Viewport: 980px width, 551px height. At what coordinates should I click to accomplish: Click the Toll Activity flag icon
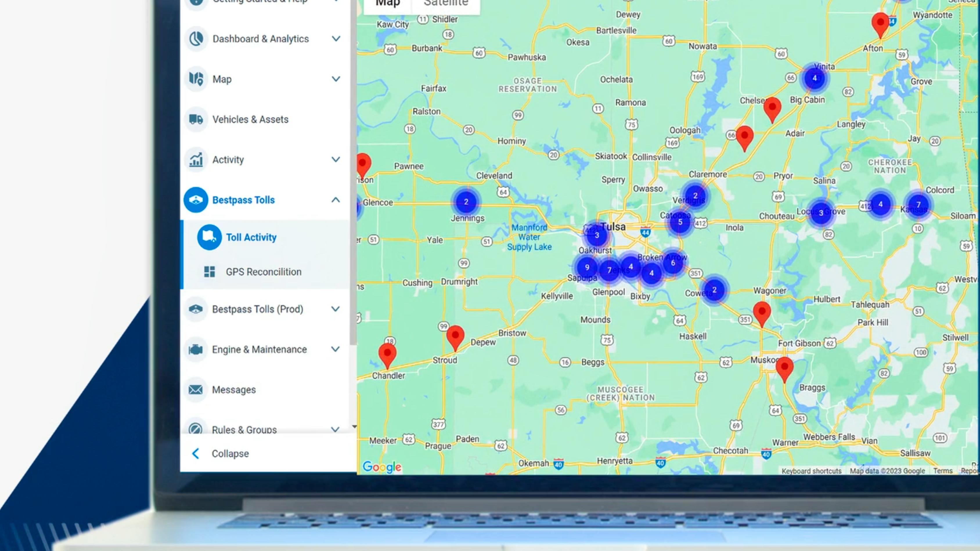click(209, 237)
